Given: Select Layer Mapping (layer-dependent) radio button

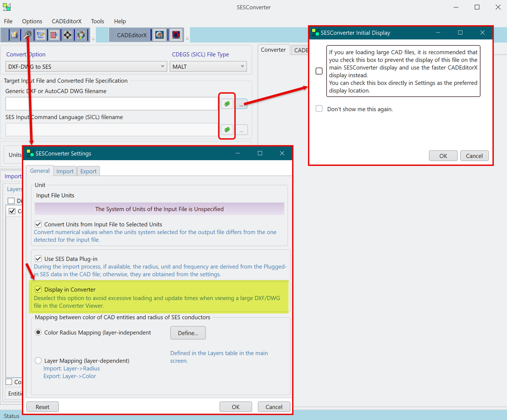Looking at the screenshot, I should [x=38, y=360].
